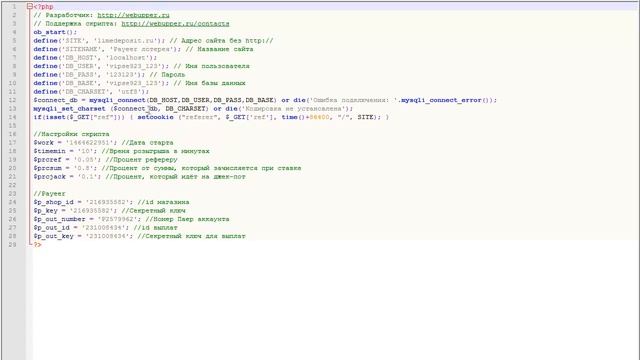Click the closing ?> PHP tag
The width and height of the screenshot is (640, 360).
[38, 245]
